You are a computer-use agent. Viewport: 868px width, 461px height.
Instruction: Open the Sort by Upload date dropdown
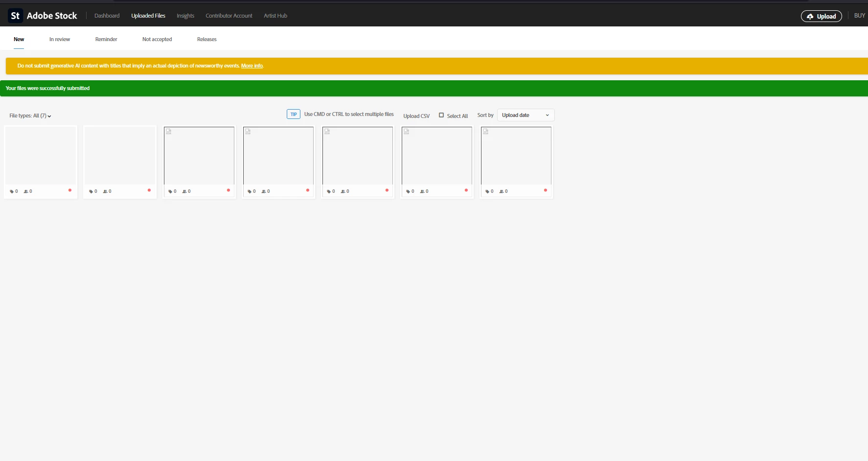coord(525,115)
